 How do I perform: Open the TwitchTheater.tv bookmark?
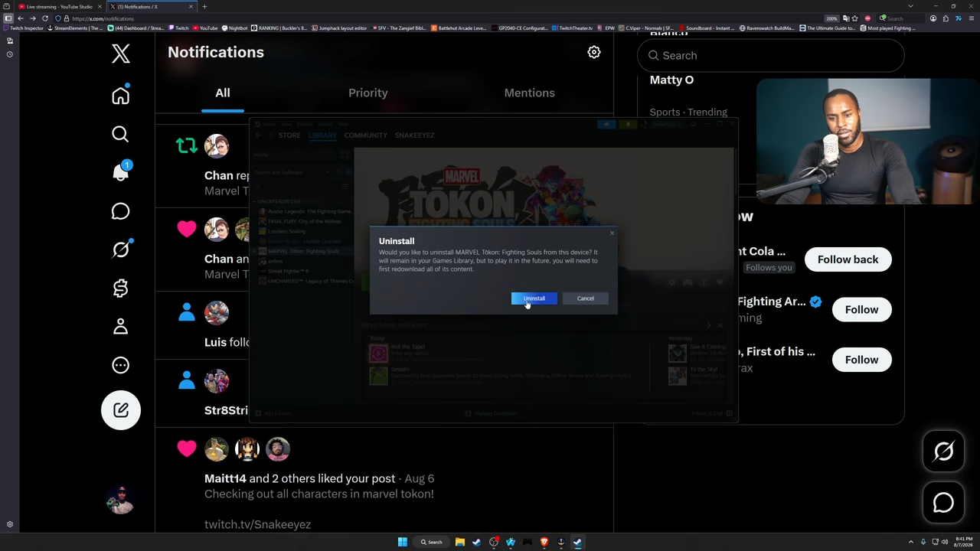point(572,28)
